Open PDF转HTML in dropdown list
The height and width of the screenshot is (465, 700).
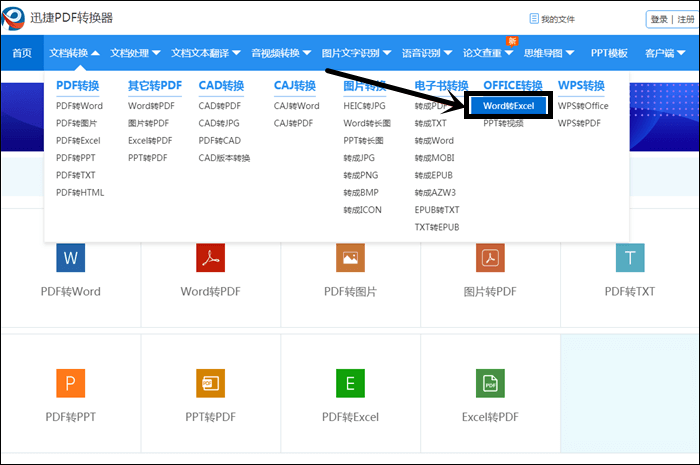(x=80, y=193)
